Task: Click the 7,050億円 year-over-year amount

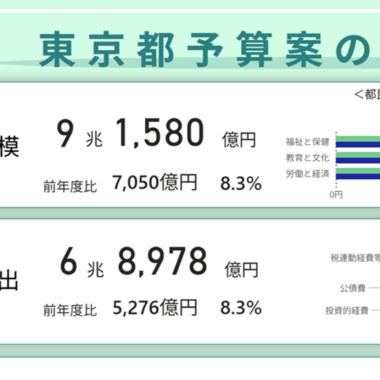Action: 155,183
